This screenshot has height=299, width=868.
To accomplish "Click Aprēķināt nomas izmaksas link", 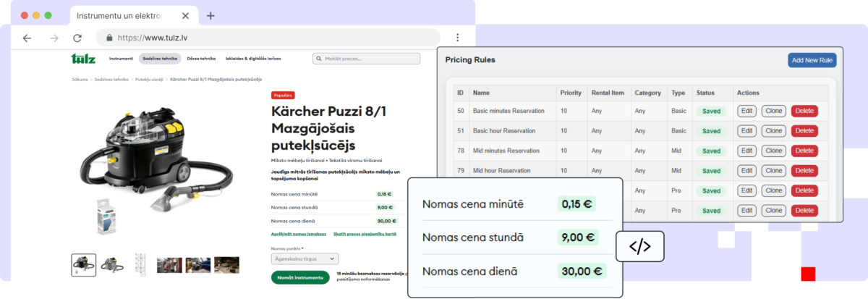I will click(x=299, y=234).
